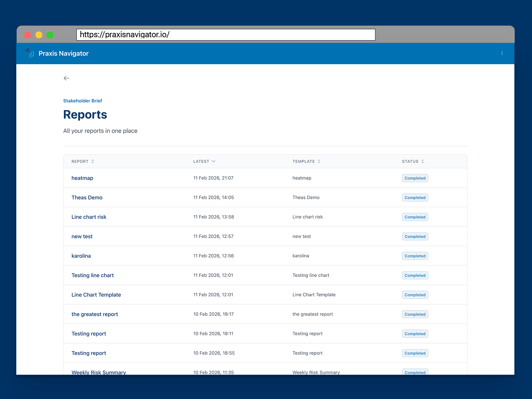Open the karolina report

pos(81,256)
